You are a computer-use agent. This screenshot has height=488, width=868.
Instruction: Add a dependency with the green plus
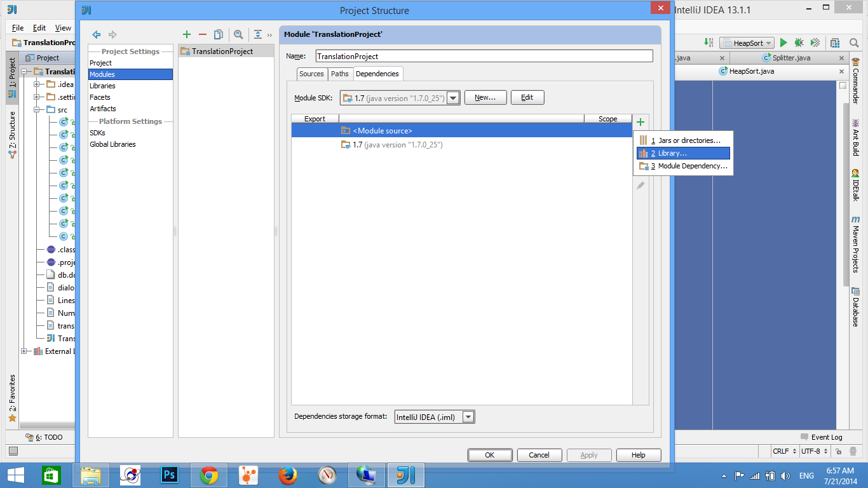click(641, 122)
